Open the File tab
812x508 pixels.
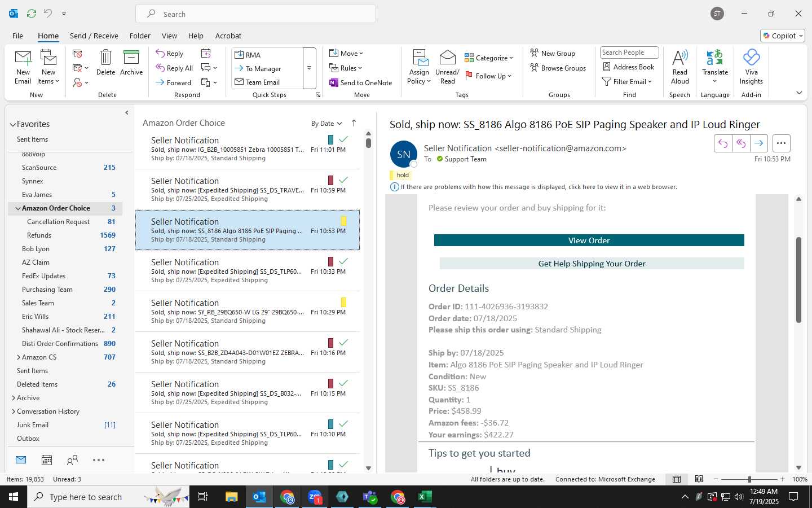click(17, 36)
